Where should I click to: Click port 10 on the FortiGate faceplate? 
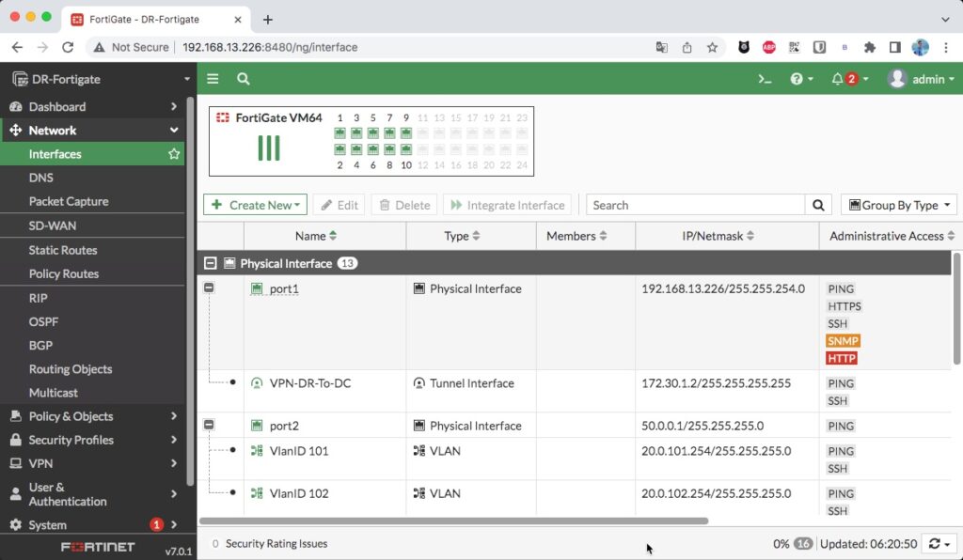(406, 149)
